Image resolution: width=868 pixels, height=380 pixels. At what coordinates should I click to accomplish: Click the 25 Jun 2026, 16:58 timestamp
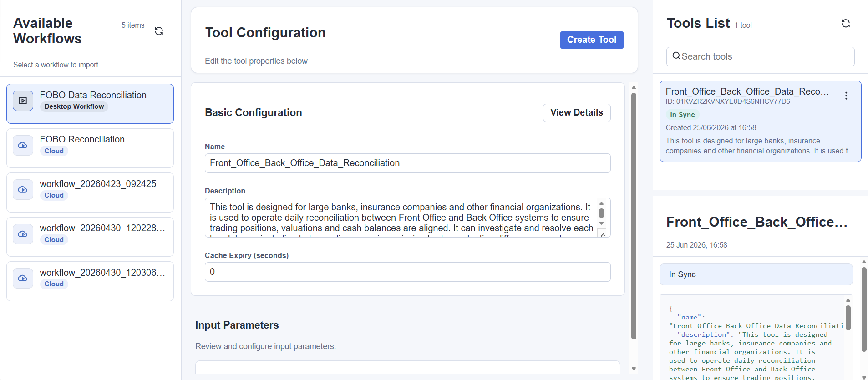click(x=697, y=245)
